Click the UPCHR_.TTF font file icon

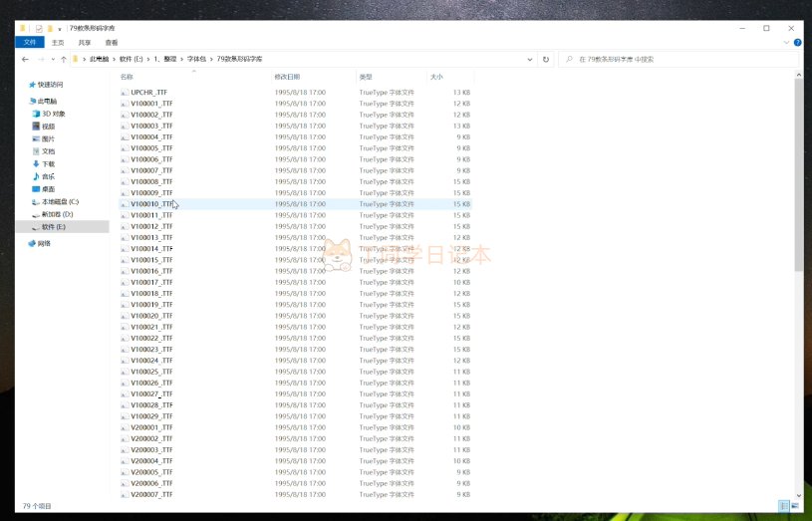125,93
